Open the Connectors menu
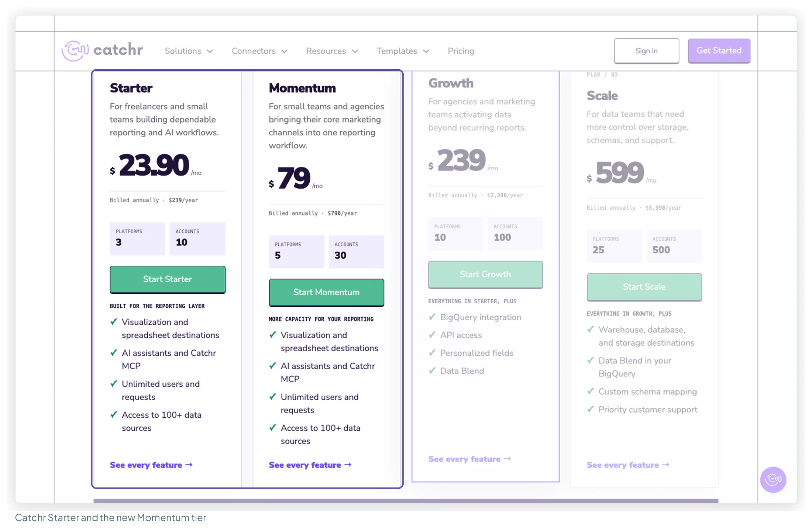This screenshot has height=531, width=812. pyautogui.click(x=259, y=51)
